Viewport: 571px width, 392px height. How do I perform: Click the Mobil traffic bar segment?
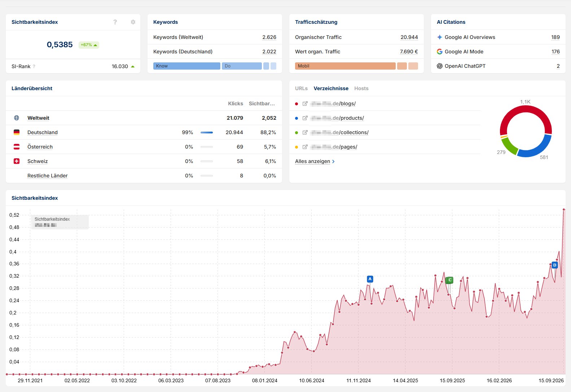pyautogui.click(x=345, y=66)
